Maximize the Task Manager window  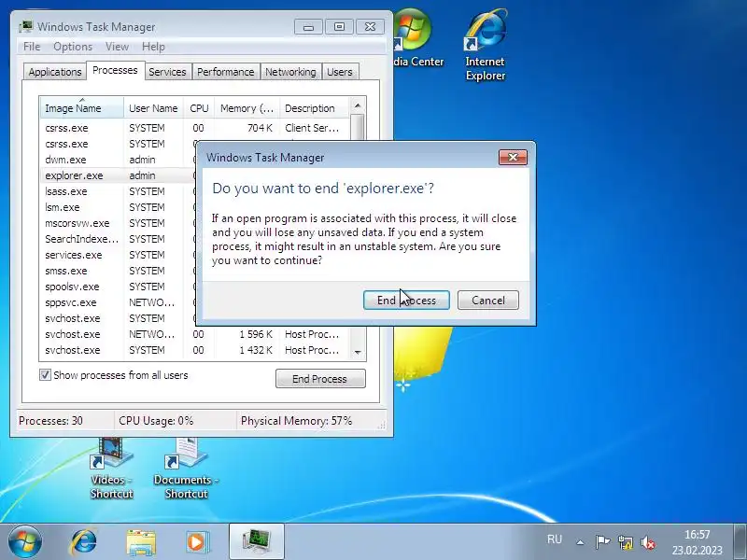point(339,27)
